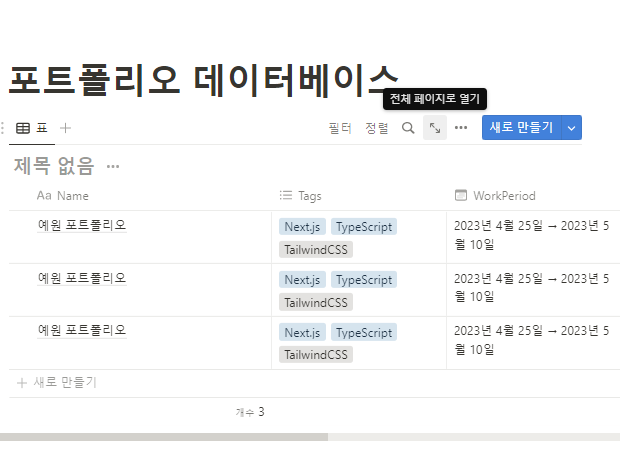
Task: Open the 개수 3 count summary
Action: coord(250,412)
